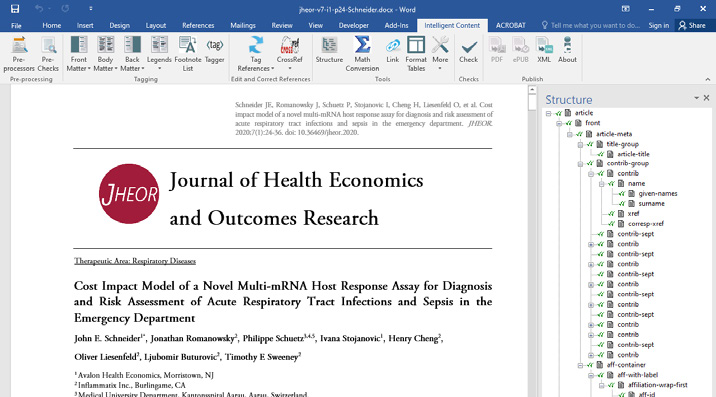The image size is (716, 397).
Task: Click Sign in
Action: (658, 26)
